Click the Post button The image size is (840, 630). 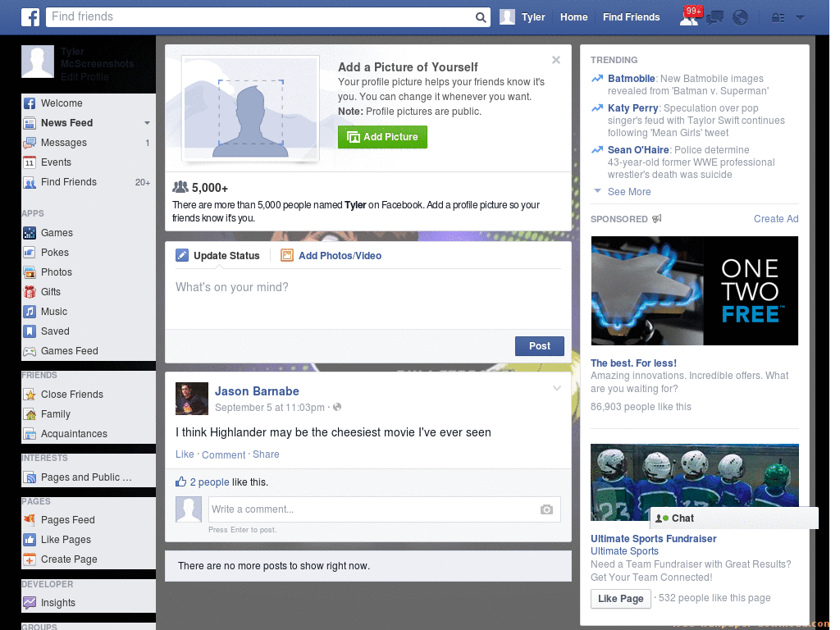pyautogui.click(x=540, y=346)
